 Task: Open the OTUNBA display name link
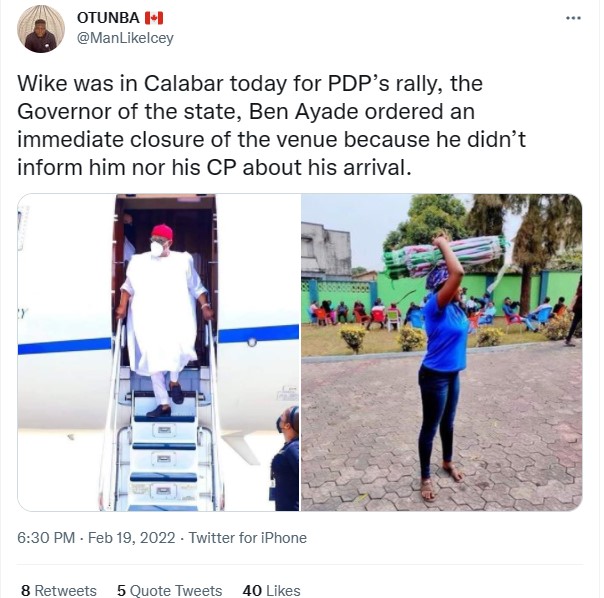(108, 18)
